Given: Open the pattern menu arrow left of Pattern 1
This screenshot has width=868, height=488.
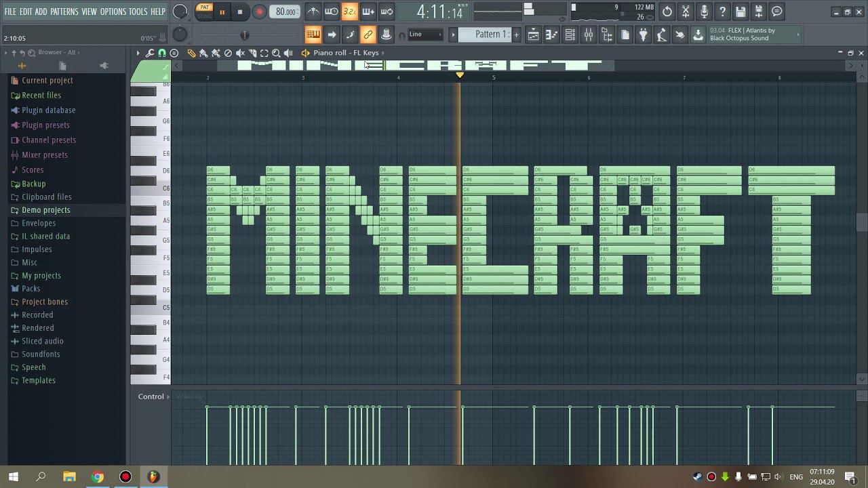Looking at the screenshot, I should (x=454, y=35).
